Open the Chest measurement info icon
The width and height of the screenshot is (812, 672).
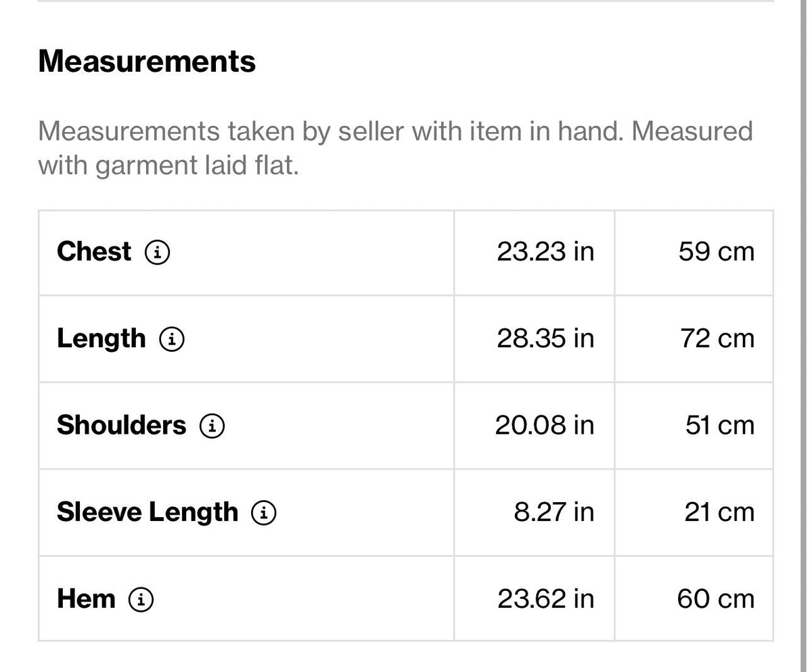[x=157, y=253]
